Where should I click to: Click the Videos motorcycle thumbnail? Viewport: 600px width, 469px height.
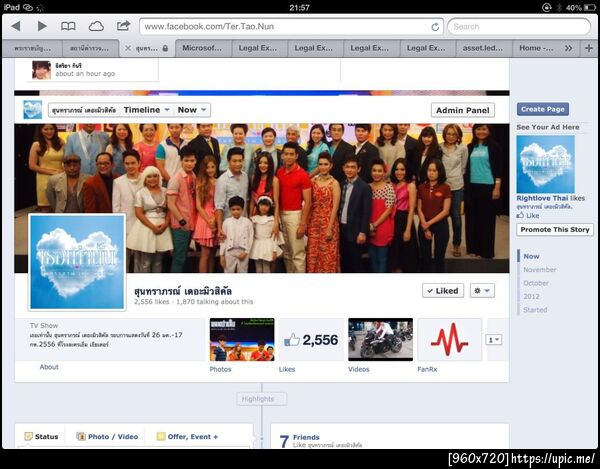click(380, 339)
